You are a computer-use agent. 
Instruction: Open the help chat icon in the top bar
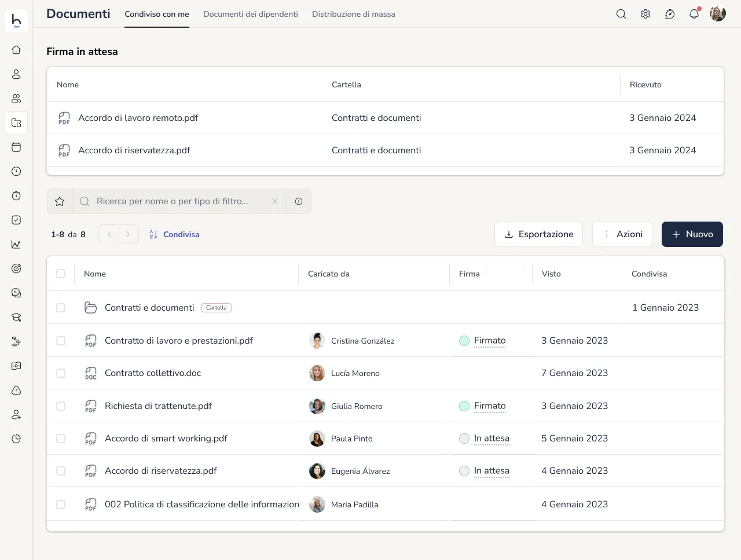click(670, 14)
